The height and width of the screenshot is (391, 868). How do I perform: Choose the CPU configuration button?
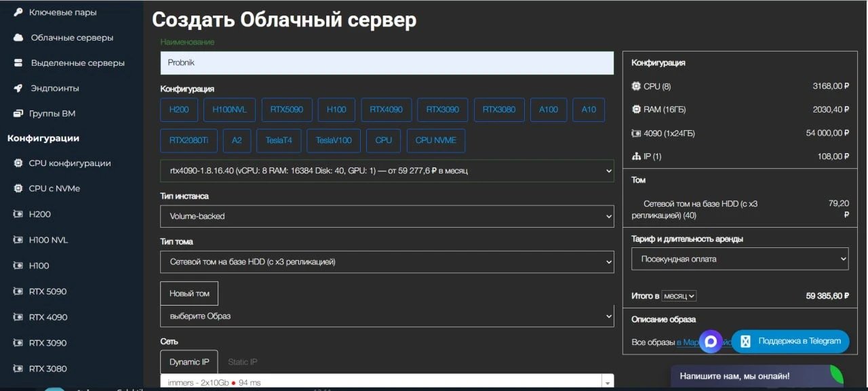[x=384, y=140]
